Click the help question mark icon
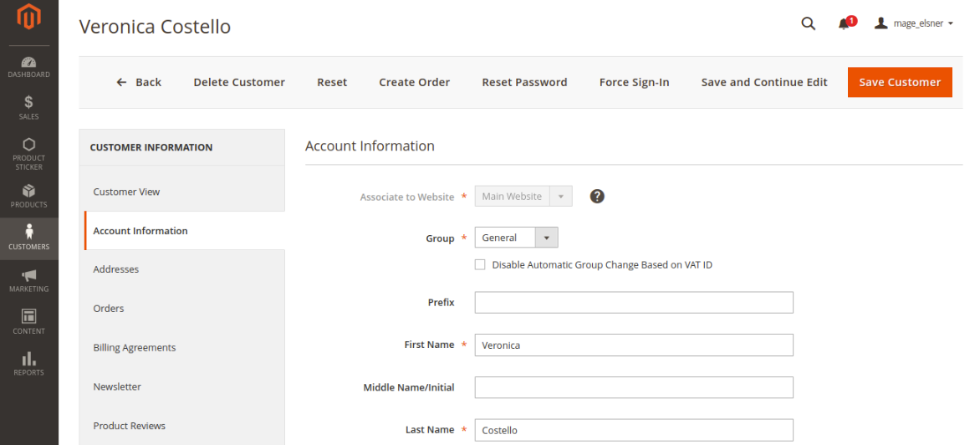The image size is (980, 445). [597, 197]
